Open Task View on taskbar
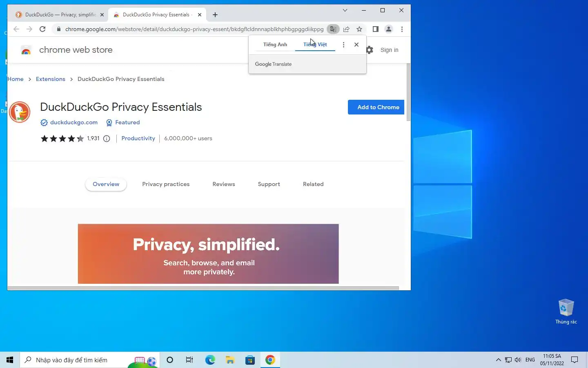Image resolution: width=588 pixels, height=368 pixels. tap(189, 360)
